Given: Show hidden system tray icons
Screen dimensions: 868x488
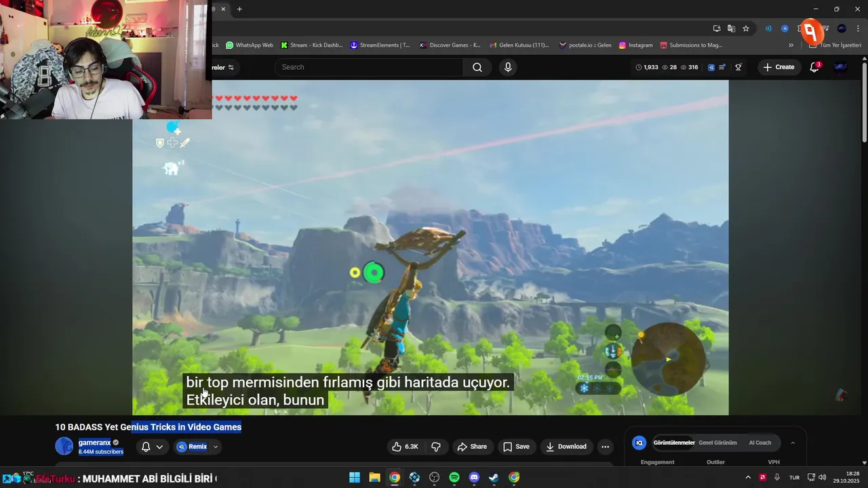Looking at the screenshot, I should [x=748, y=477].
